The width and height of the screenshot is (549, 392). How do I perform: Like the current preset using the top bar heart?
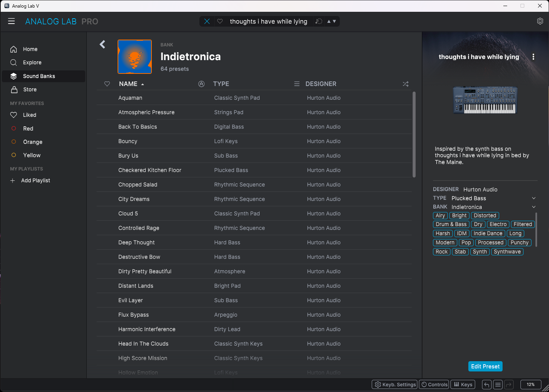pos(220,21)
